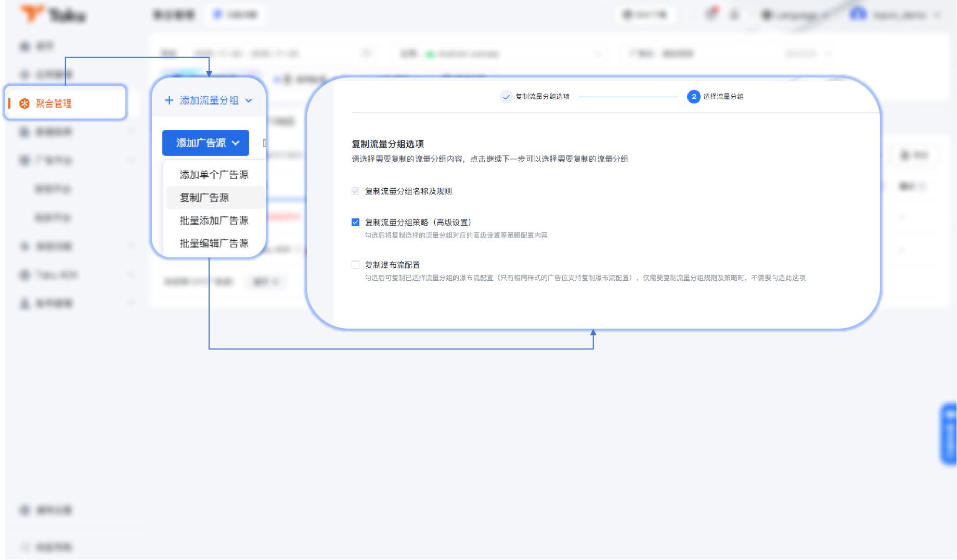Go to 选择流量分组 step label
This screenshot has width=957, height=560.
point(723,97)
